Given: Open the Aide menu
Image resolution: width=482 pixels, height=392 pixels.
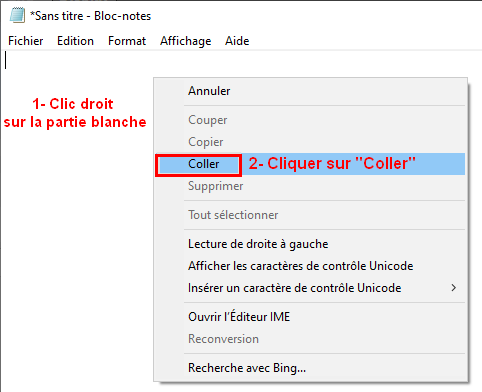Looking at the screenshot, I should pyautogui.click(x=237, y=41).
